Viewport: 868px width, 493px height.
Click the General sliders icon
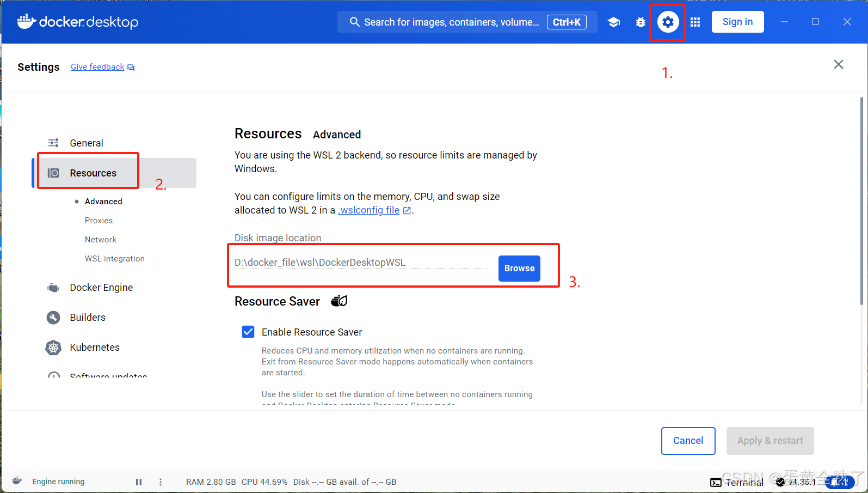click(53, 143)
